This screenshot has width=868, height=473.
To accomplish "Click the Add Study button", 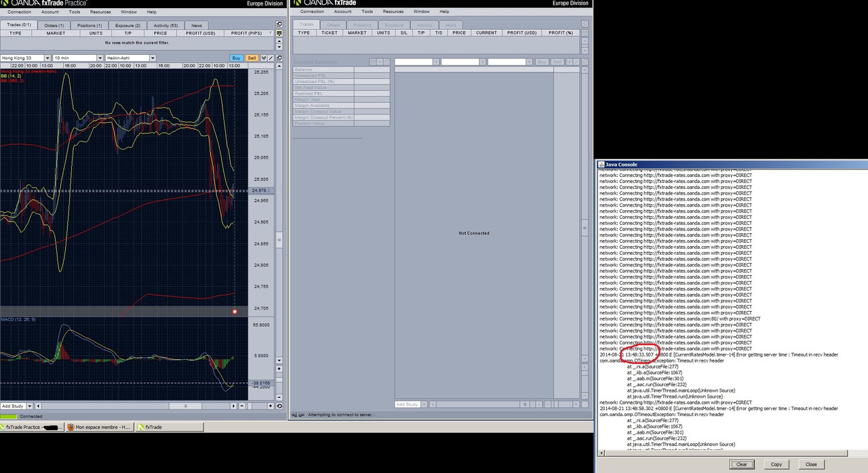I will (x=13, y=406).
